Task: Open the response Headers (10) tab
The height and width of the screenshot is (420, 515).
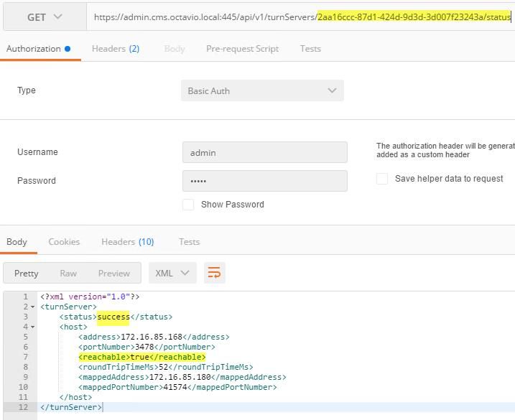Action: click(x=127, y=242)
